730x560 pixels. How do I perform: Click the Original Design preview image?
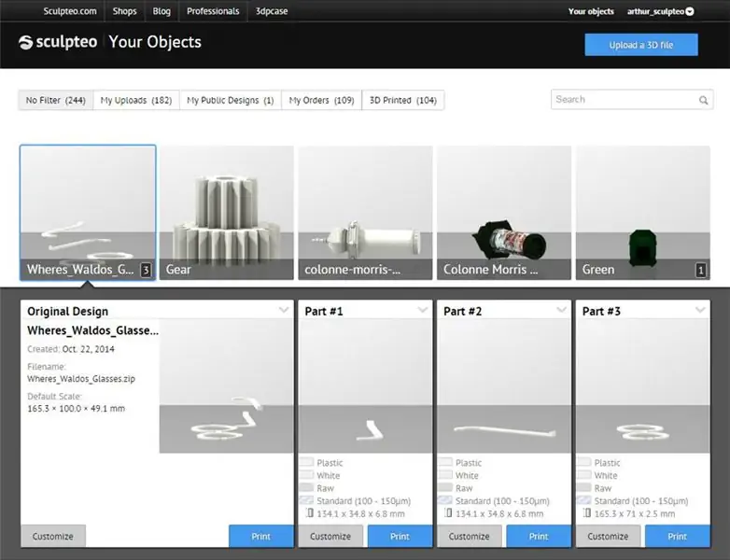point(227,385)
